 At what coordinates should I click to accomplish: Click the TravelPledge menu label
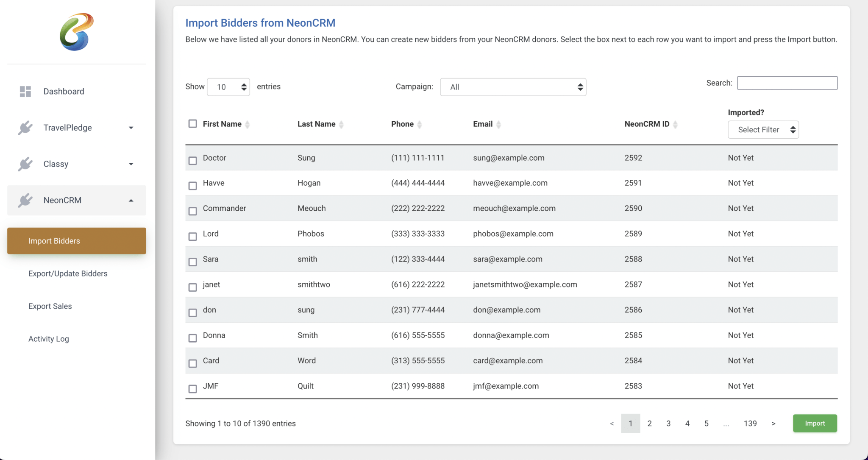tap(67, 128)
